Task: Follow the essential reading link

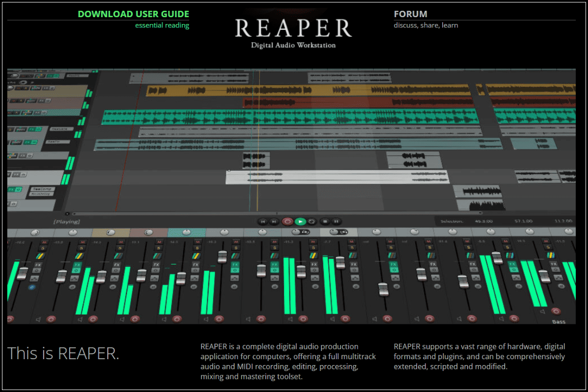Action: [162, 25]
